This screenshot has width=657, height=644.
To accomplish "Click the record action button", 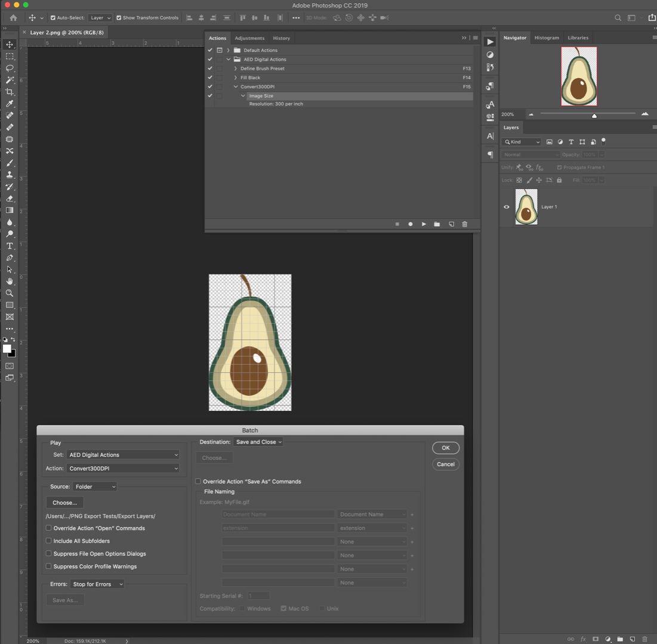I will [x=410, y=224].
